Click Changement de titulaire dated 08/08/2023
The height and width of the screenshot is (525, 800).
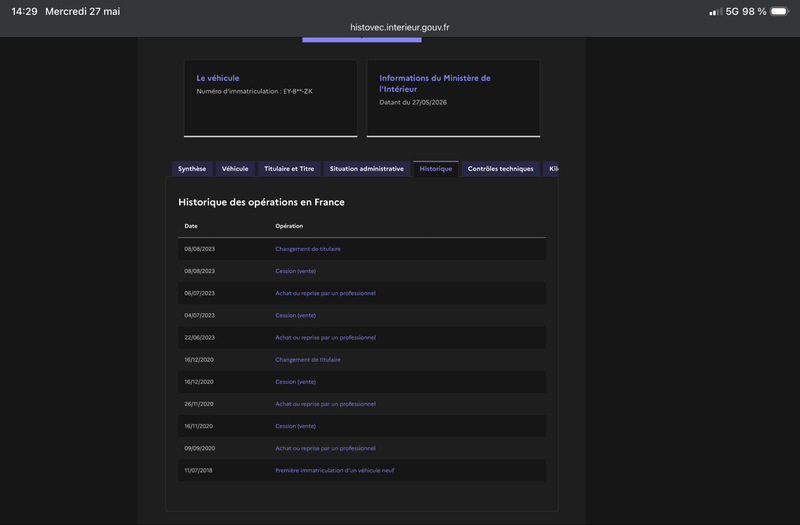308,249
